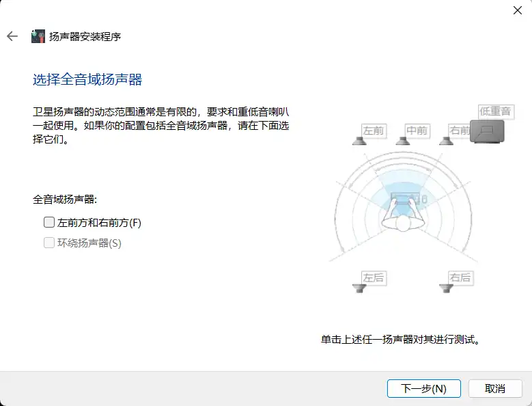Screen dimensions: 532x406
Task: Cancel setup with the 取消 button
Action: pyautogui.click(x=494, y=388)
